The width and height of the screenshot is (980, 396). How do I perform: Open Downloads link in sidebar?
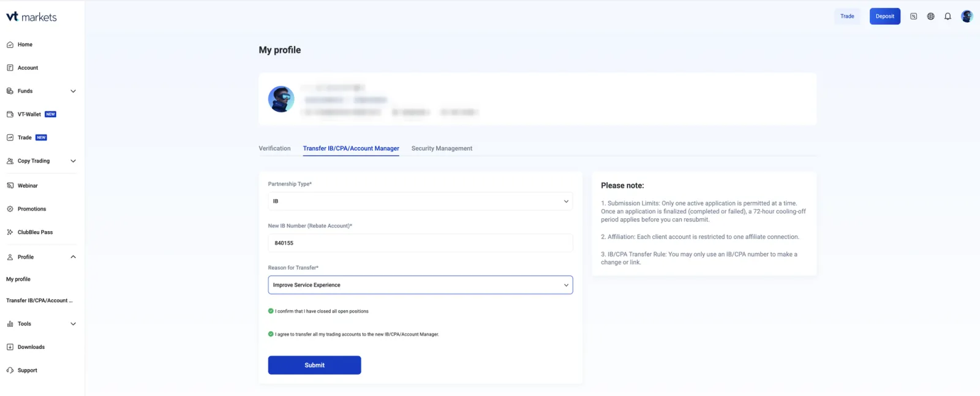click(31, 348)
